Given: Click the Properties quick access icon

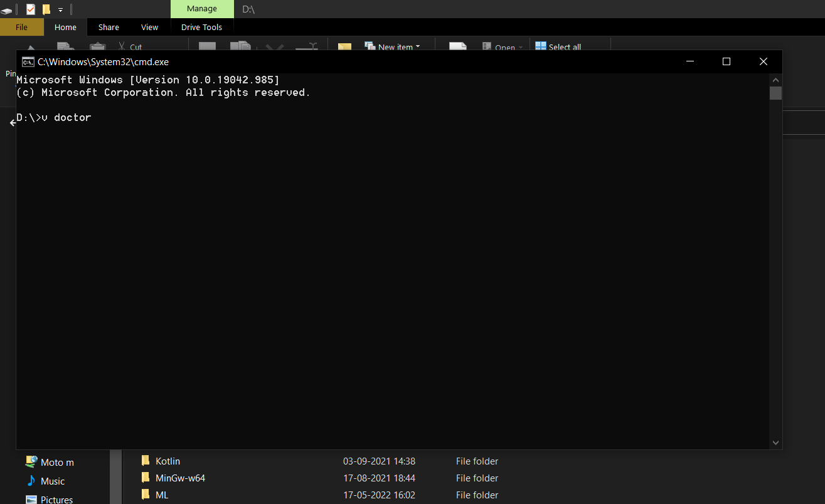Looking at the screenshot, I should 31,9.
